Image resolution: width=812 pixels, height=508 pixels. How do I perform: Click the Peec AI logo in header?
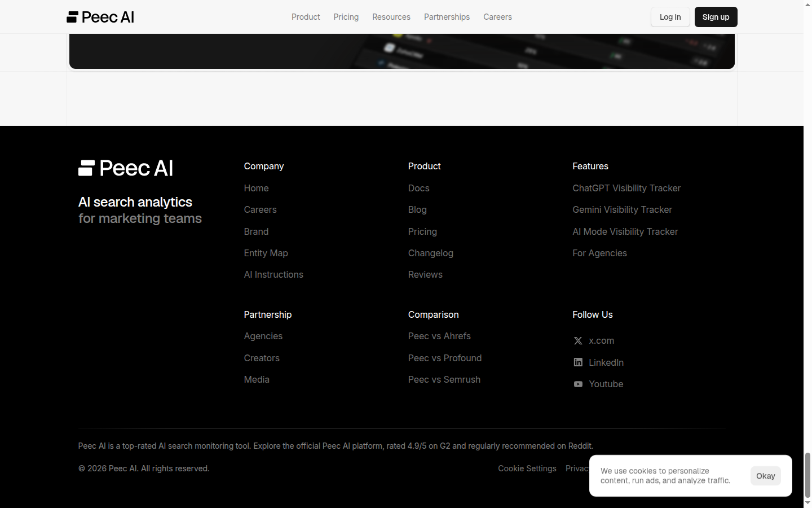tap(100, 17)
